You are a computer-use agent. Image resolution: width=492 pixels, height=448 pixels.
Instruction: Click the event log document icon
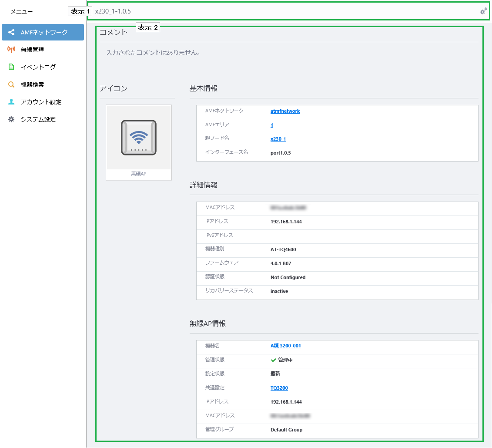[11, 67]
